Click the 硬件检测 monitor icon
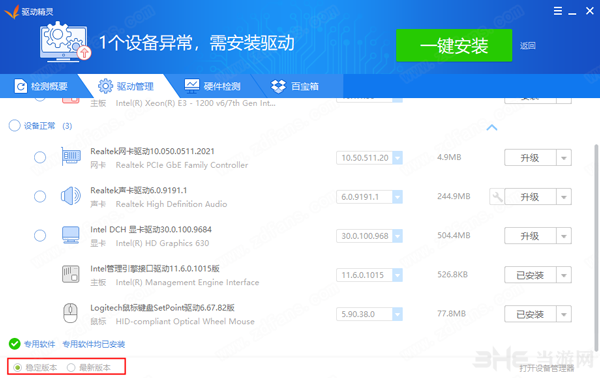This screenshot has height=378, width=600. click(192, 86)
